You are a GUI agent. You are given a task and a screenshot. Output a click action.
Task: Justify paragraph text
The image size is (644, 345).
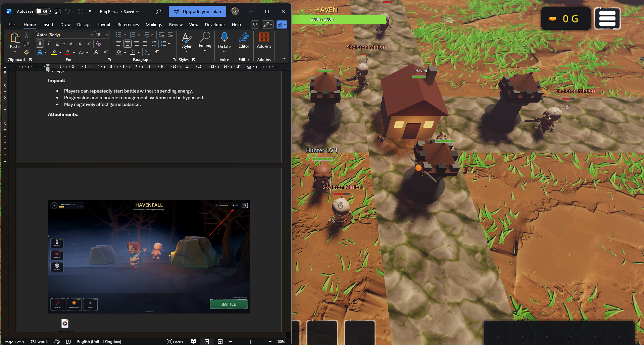[x=145, y=44]
